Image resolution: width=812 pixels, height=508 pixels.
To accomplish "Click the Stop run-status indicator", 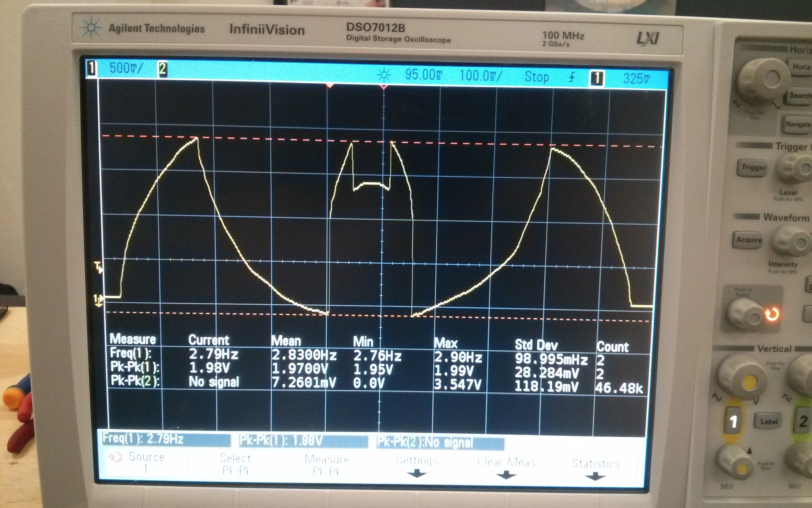I will pyautogui.click(x=536, y=77).
